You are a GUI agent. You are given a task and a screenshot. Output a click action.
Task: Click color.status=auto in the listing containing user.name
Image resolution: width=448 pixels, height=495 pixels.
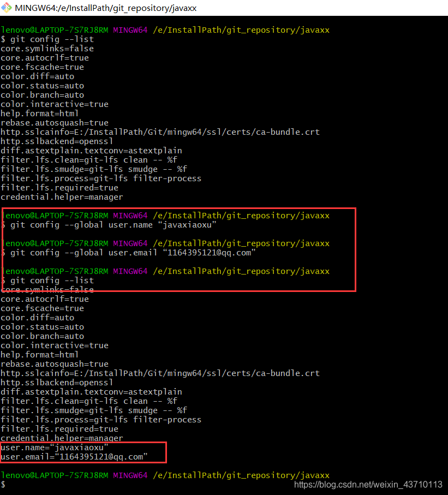point(42,327)
